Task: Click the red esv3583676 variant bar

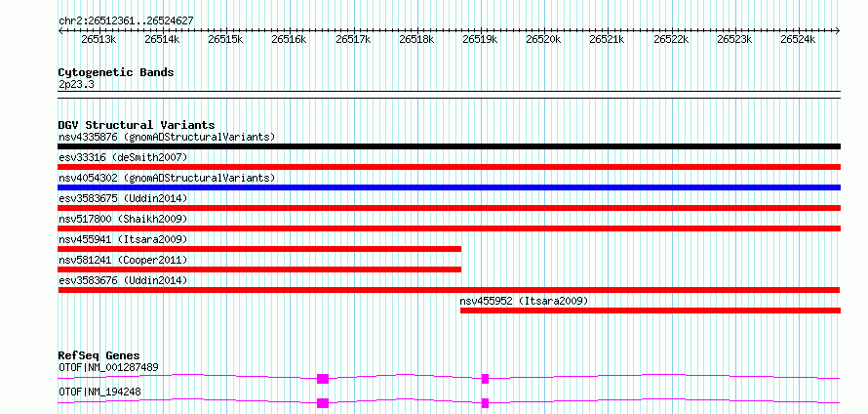Action: [449, 290]
